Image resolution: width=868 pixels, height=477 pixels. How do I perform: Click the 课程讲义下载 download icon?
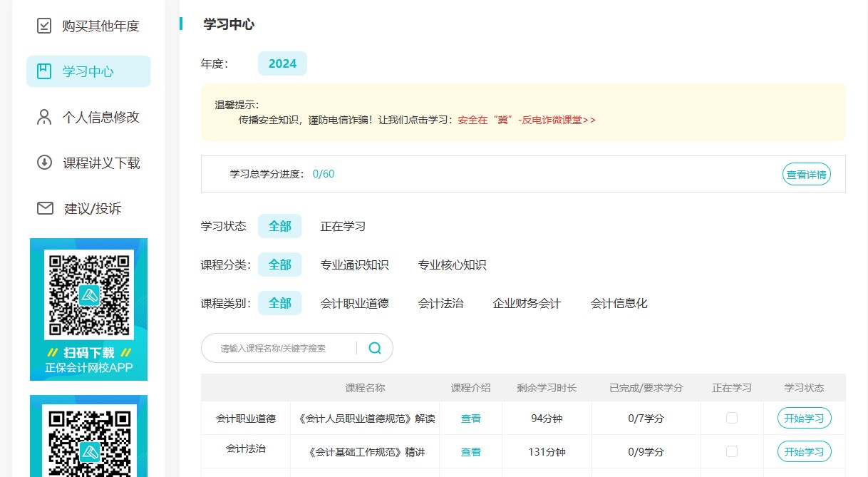44,163
